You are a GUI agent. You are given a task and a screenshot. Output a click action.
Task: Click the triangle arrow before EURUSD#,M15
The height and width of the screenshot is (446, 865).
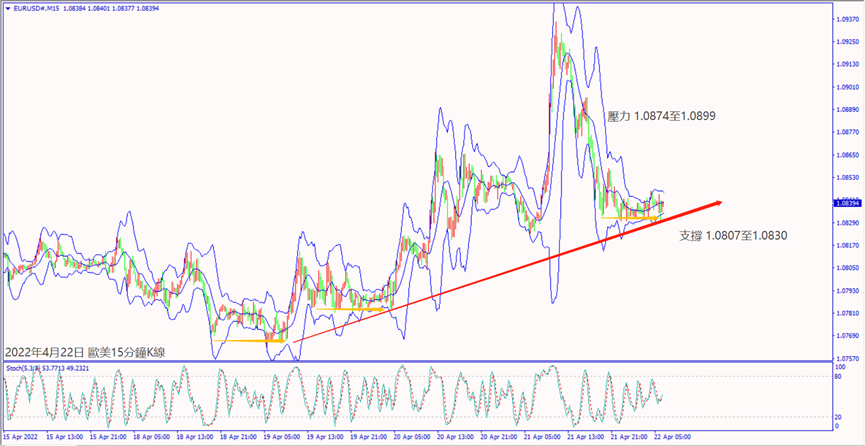[5, 8]
